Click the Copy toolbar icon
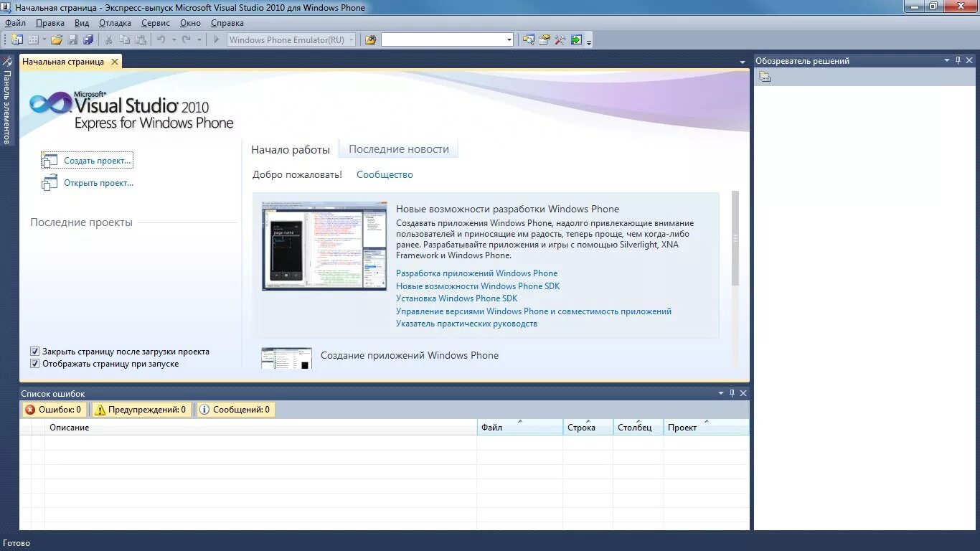This screenshot has height=551, width=980. coord(125,40)
